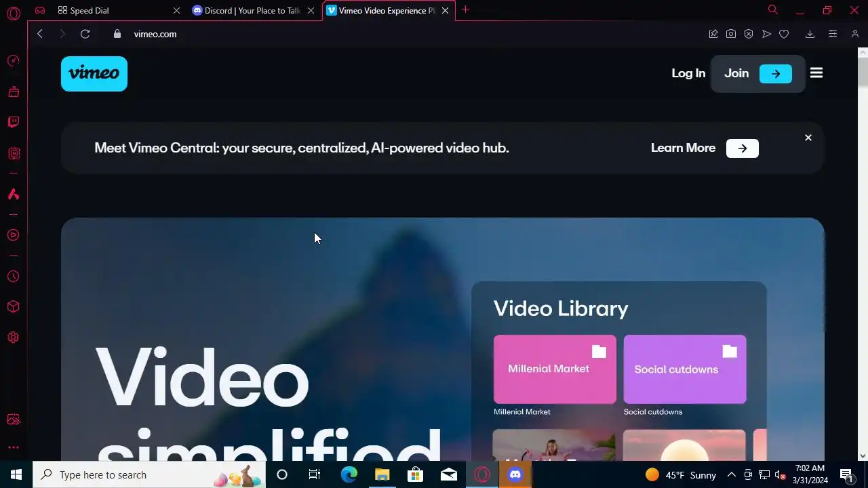Open the weather widget showing 45°F Sunny

click(681, 474)
